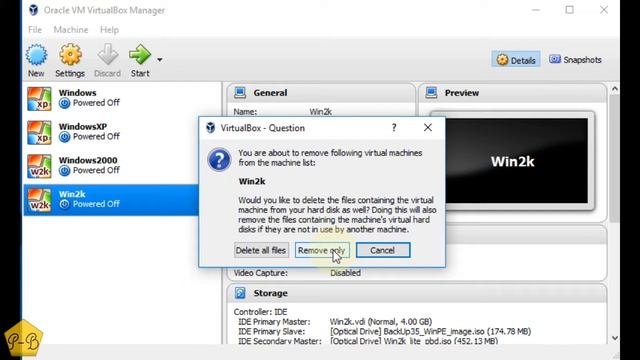Click the VirtualBox logo in title bar

[x=33, y=10]
